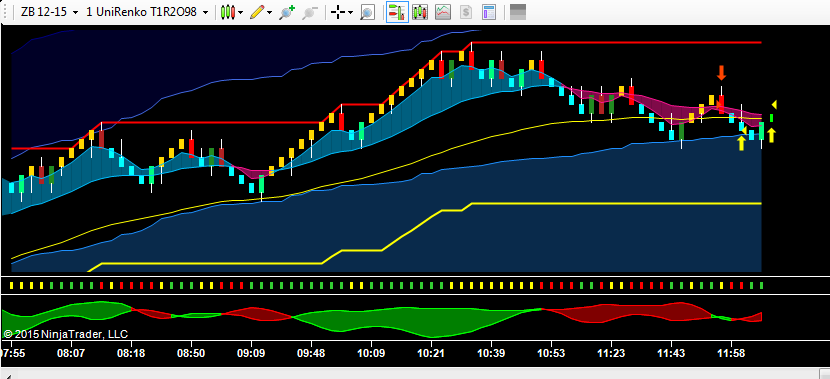Click the candlestick chart style icon
Viewport: 830px width, 379px height.
pyautogui.click(x=228, y=12)
